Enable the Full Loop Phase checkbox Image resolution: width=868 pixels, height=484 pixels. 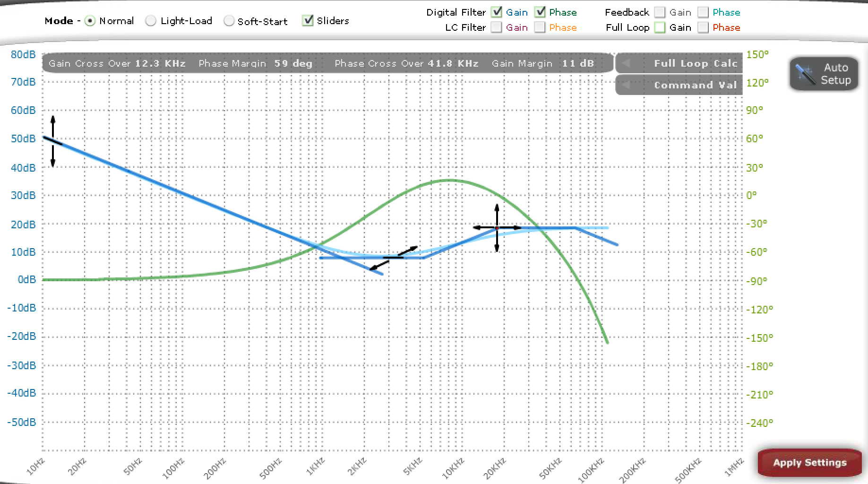point(703,27)
